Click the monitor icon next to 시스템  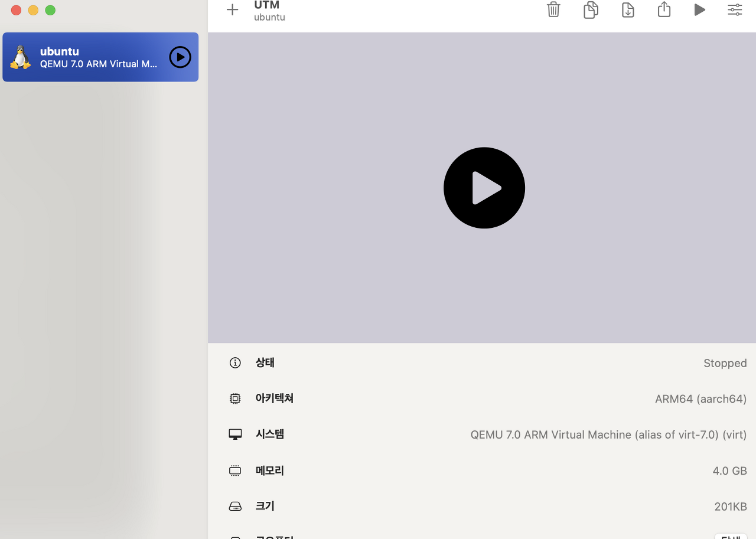click(235, 435)
